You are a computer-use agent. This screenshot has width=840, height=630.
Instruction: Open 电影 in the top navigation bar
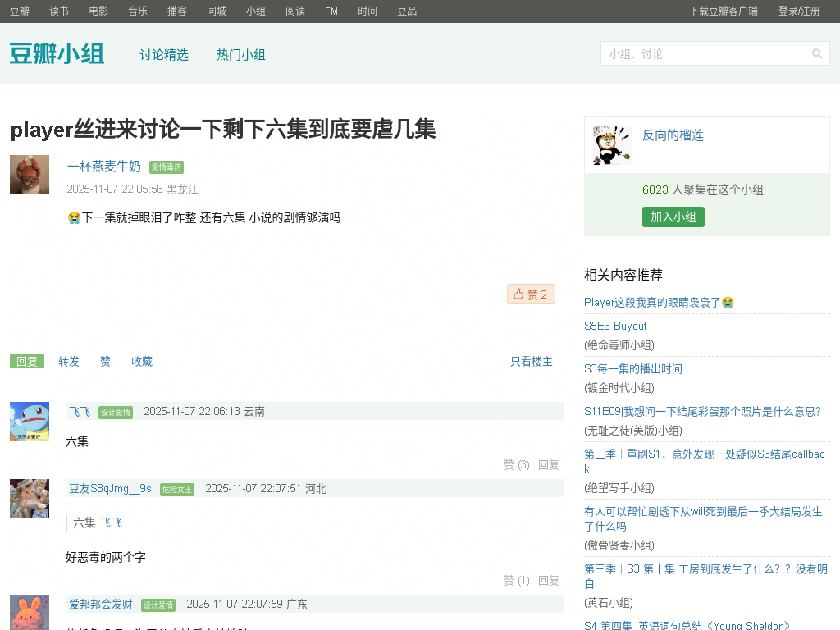98,11
